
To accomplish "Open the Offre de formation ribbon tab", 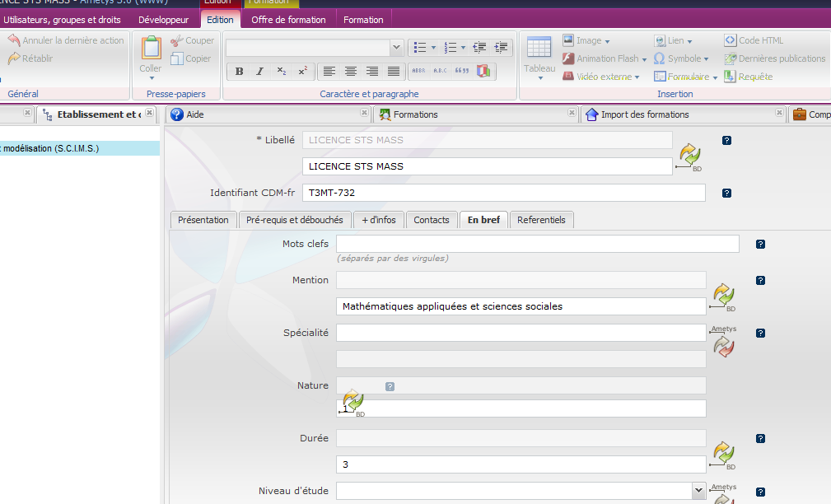I will 288,20.
